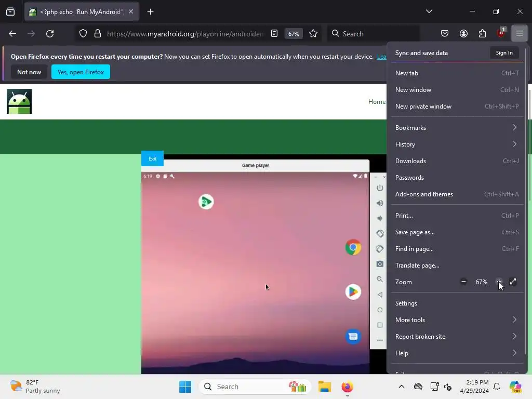The width and height of the screenshot is (532, 399).
Task: Open Add-ons and themes menu item
Action: click(457, 194)
